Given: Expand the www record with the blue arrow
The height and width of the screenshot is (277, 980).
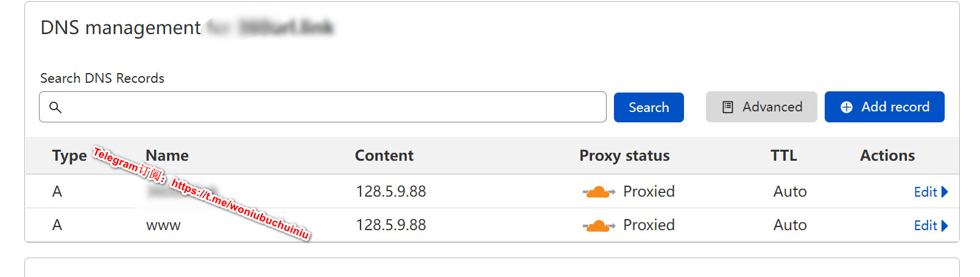Looking at the screenshot, I should pos(945,225).
